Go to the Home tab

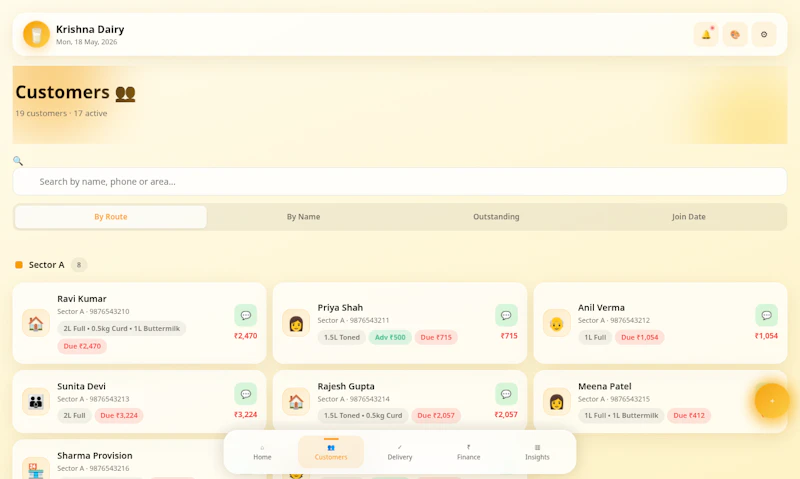pos(262,452)
